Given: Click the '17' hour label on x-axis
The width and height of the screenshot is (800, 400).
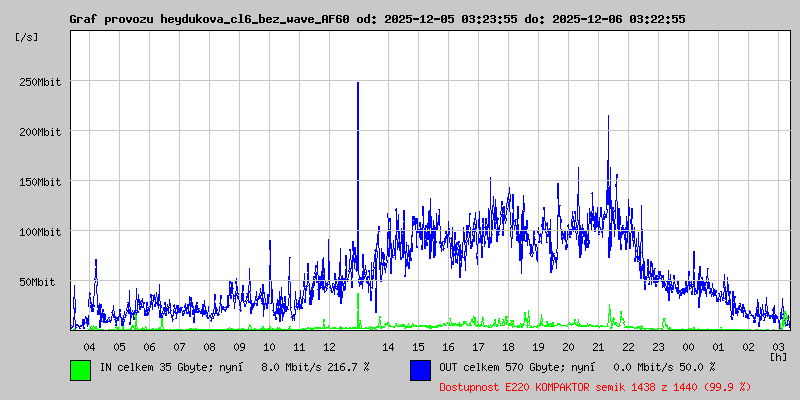Looking at the screenshot, I should (478, 347).
